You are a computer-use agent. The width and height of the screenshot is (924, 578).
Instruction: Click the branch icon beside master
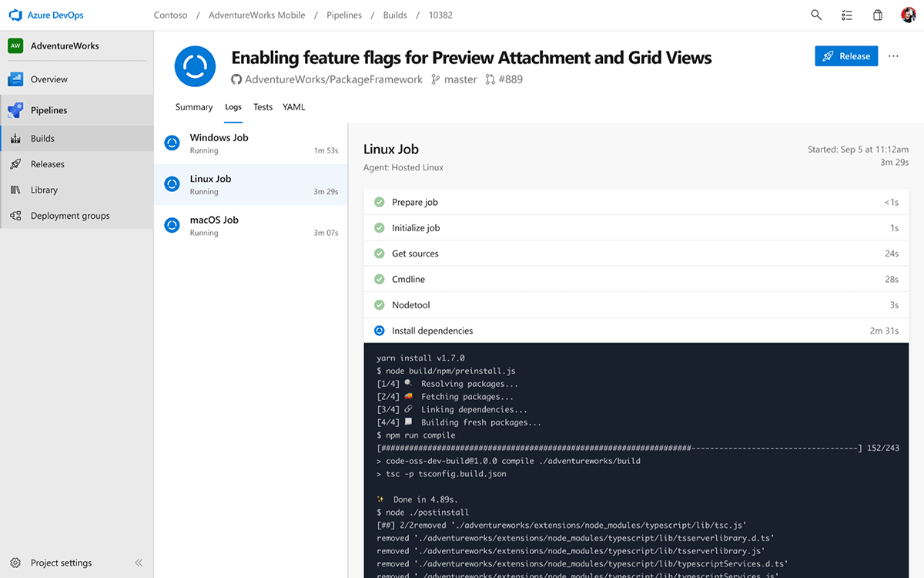click(x=434, y=79)
